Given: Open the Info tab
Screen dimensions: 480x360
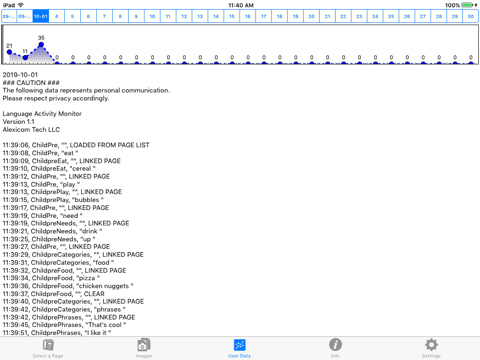Looking at the screenshot, I should tap(335, 348).
